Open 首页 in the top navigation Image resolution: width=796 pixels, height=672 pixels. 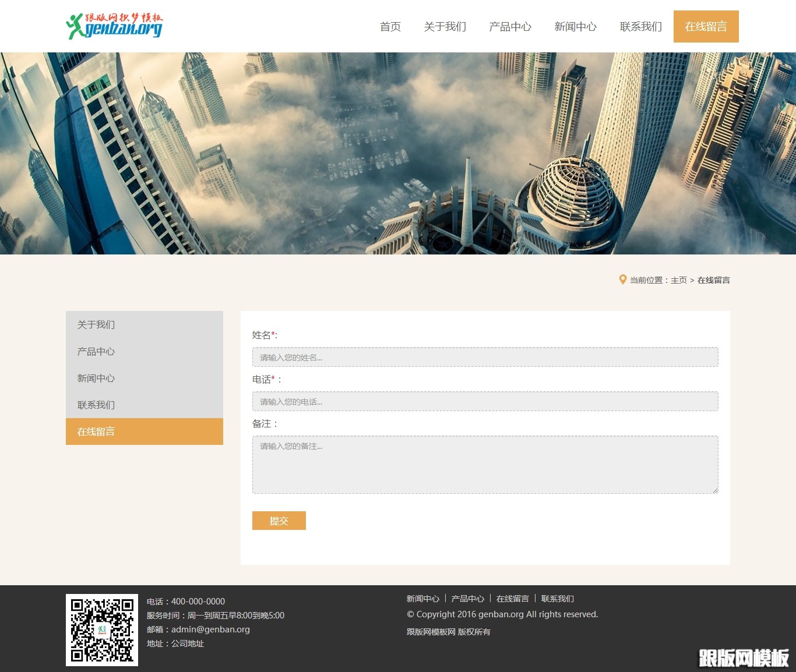[x=390, y=26]
